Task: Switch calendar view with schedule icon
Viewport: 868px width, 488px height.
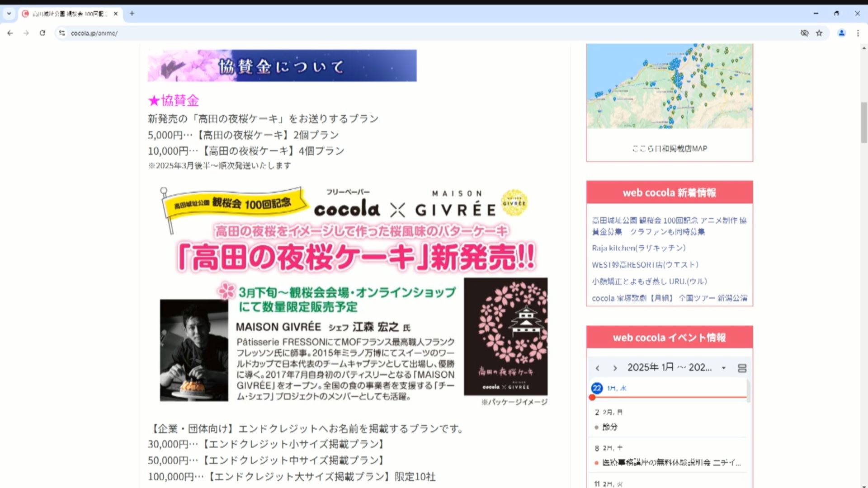Action: (x=742, y=368)
